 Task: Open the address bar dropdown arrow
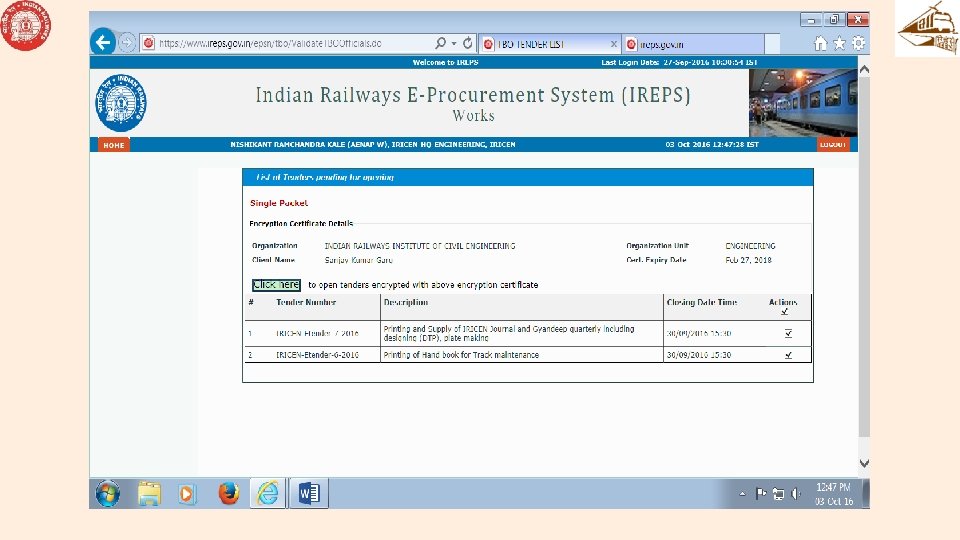pos(454,43)
